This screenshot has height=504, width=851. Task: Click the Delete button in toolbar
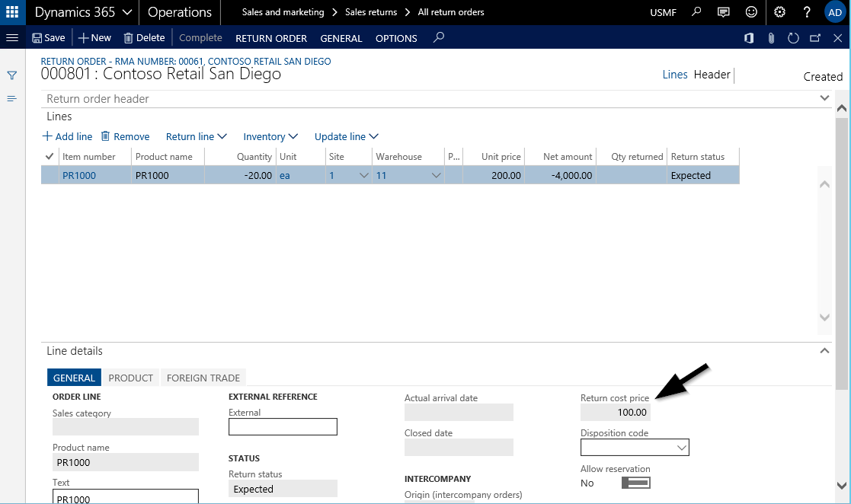[x=144, y=38]
